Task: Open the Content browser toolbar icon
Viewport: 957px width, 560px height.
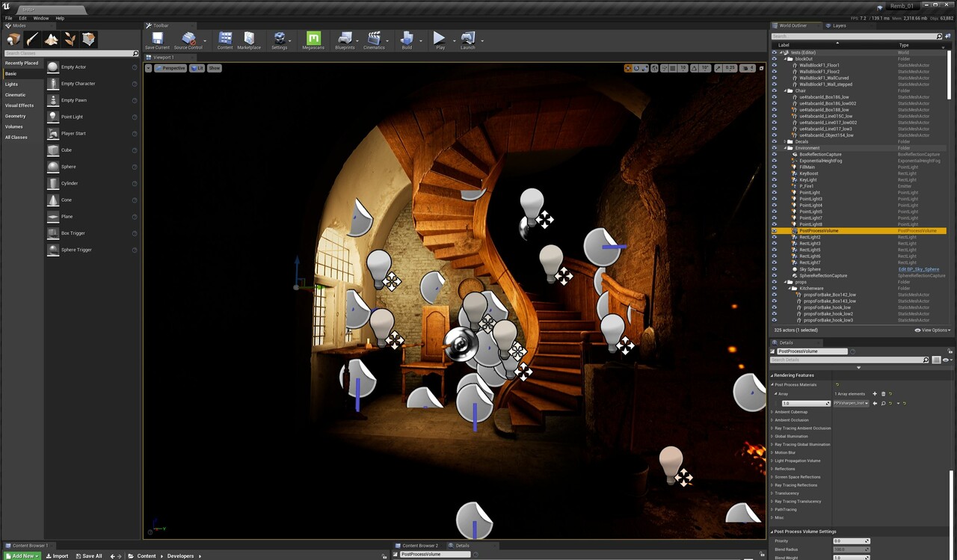Action: click(x=225, y=40)
